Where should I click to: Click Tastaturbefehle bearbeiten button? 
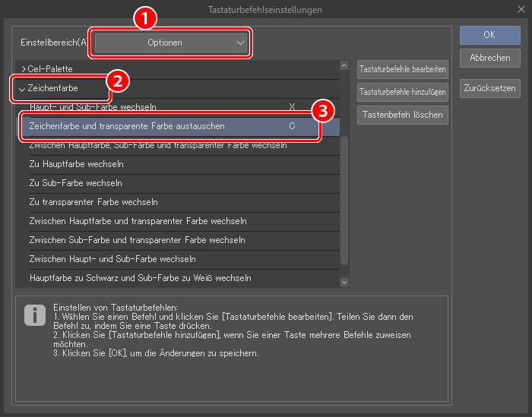click(403, 69)
